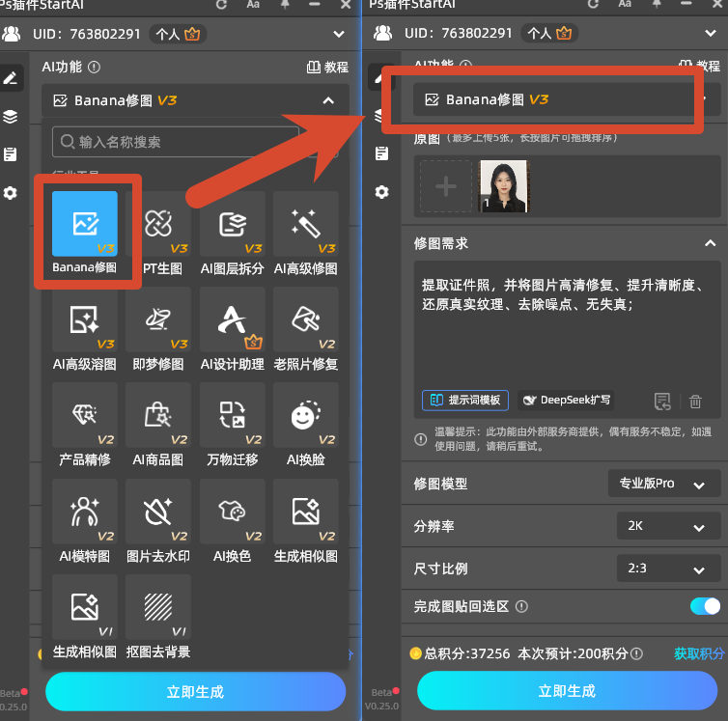Viewport: 728px width, 721px height.
Task: Open the 老照片修复 tool
Action: click(x=306, y=319)
